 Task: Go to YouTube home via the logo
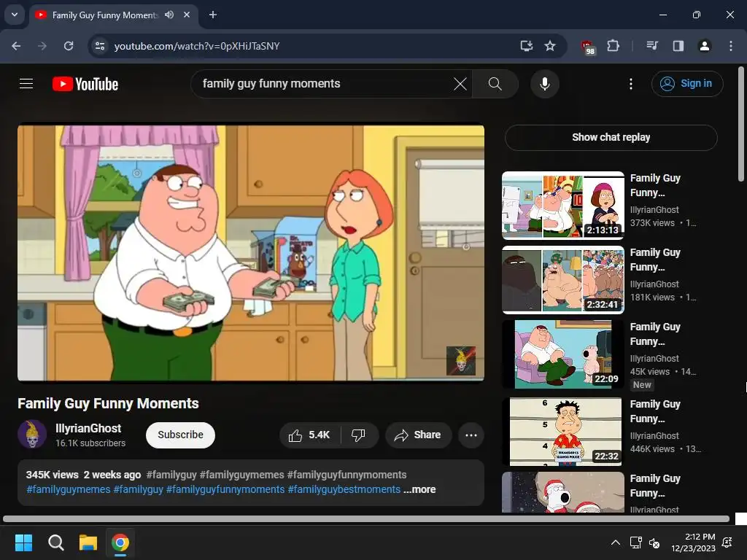[x=85, y=84]
